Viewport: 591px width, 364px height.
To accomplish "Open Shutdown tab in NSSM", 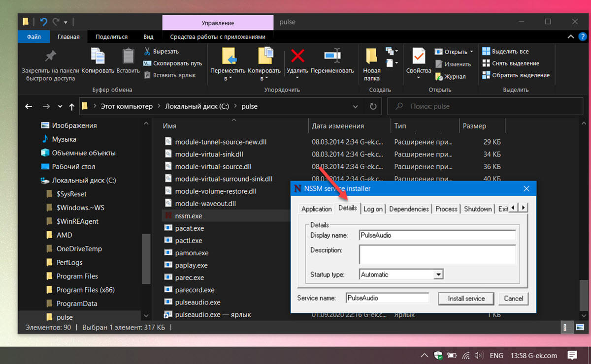I will click(x=478, y=209).
